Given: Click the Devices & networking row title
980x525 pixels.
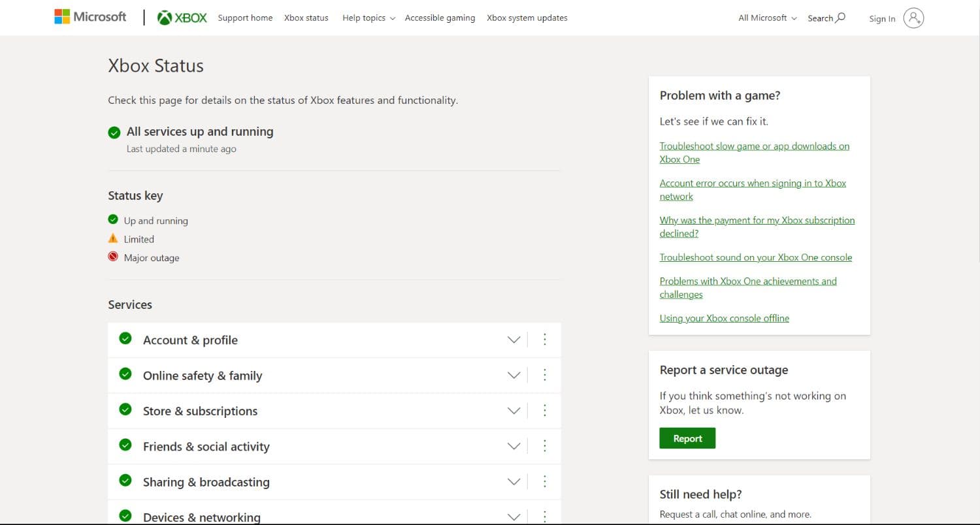Looking at the screenshot, I should (202, 517).
